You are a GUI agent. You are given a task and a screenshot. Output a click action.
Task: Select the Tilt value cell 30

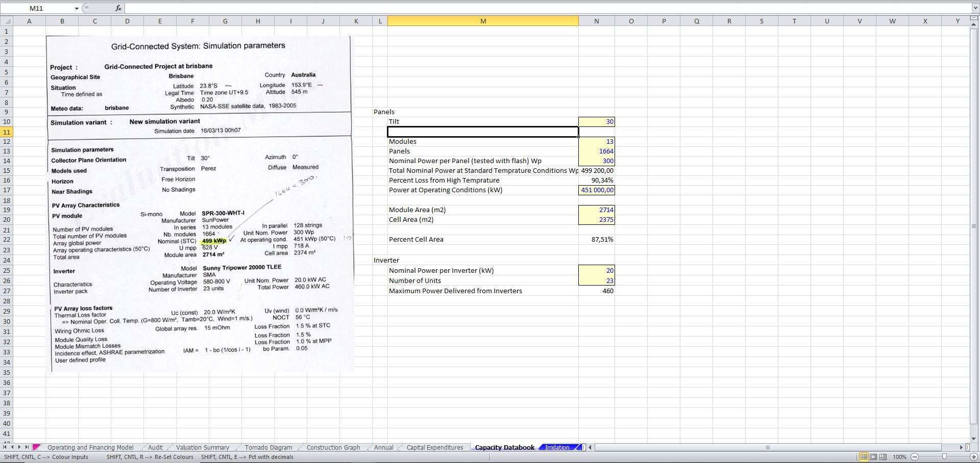coord(596,122)
